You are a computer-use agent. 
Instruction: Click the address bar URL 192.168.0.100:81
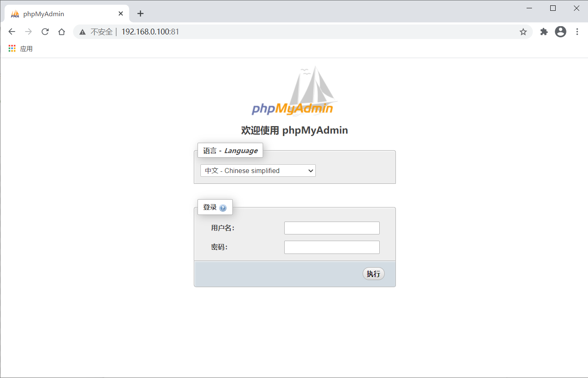[x=150, y=32]
